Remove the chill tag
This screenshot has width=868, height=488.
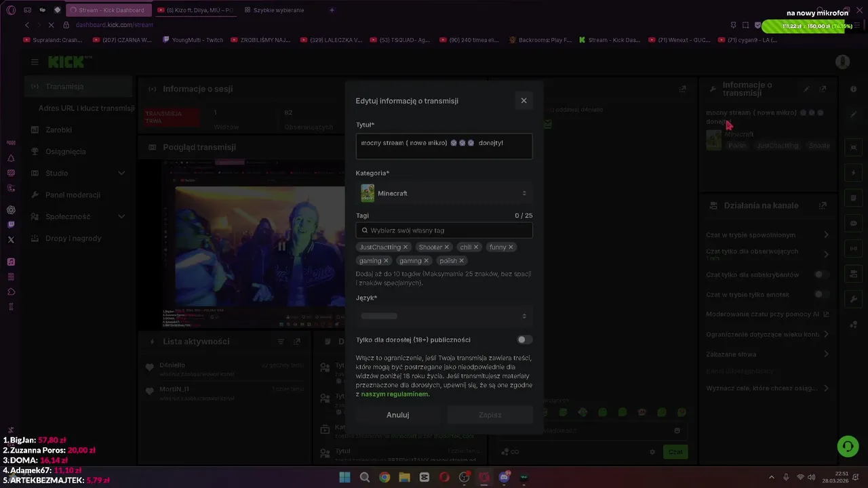[476, 247]
